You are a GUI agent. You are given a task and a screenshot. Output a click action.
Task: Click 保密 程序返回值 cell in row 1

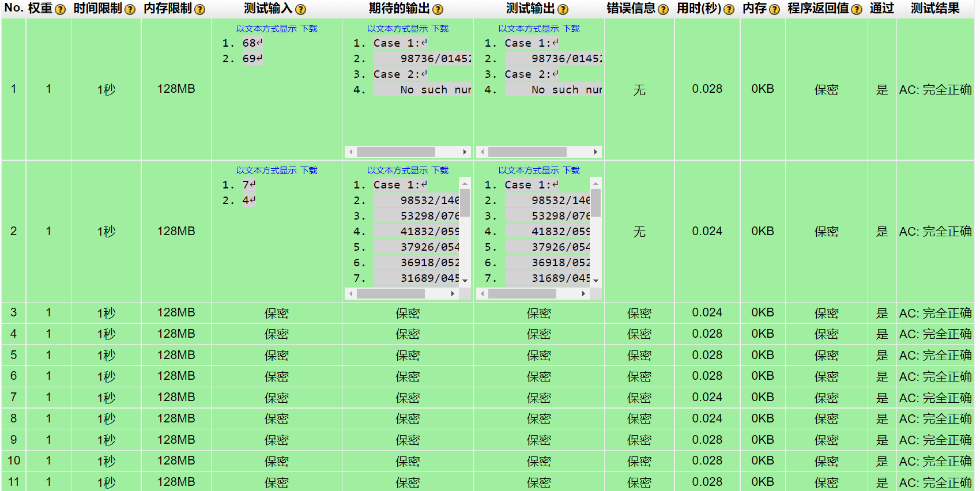point(826,89)
